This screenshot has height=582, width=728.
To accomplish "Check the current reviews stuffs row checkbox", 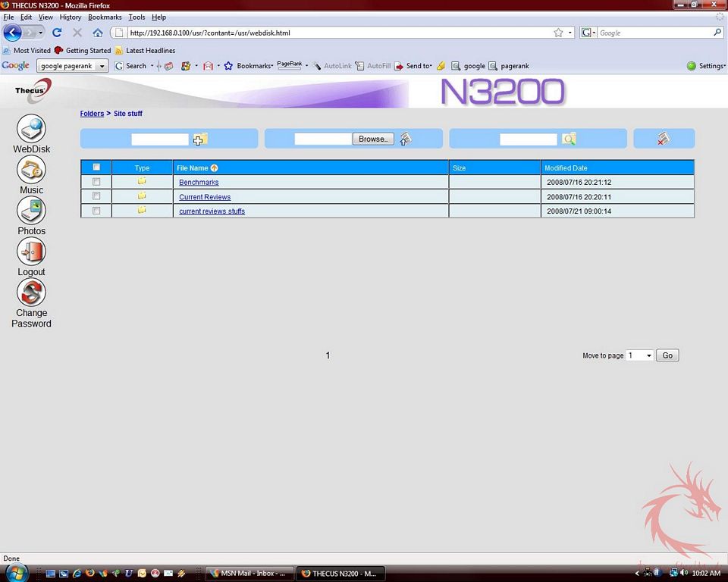I will click(x=96, y=211).
